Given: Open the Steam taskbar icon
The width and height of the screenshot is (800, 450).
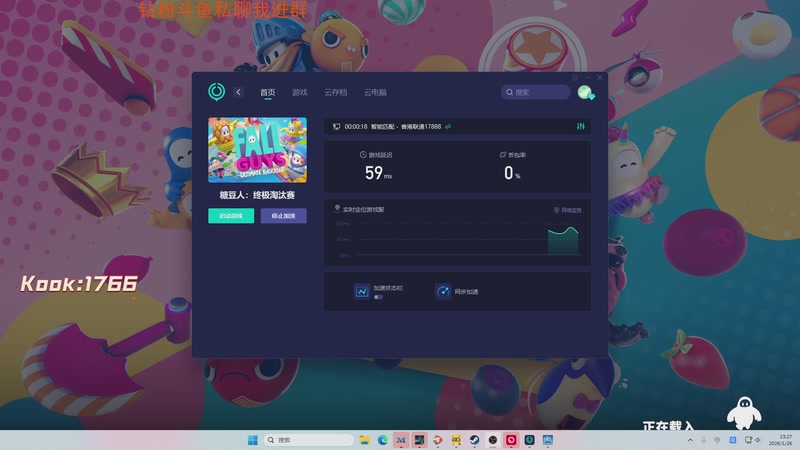Looking at the screenshot, I should 474,440.
